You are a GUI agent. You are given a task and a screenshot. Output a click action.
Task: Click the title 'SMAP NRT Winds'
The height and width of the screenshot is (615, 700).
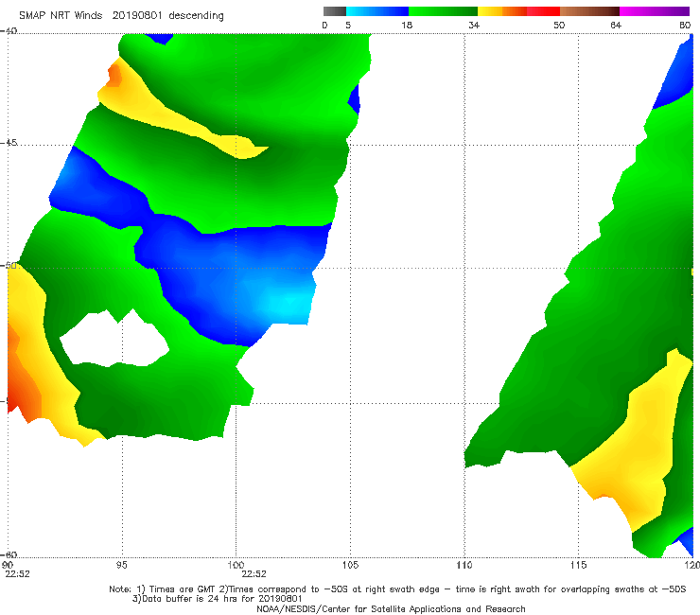pyautogui.click(x=61, y=15)
